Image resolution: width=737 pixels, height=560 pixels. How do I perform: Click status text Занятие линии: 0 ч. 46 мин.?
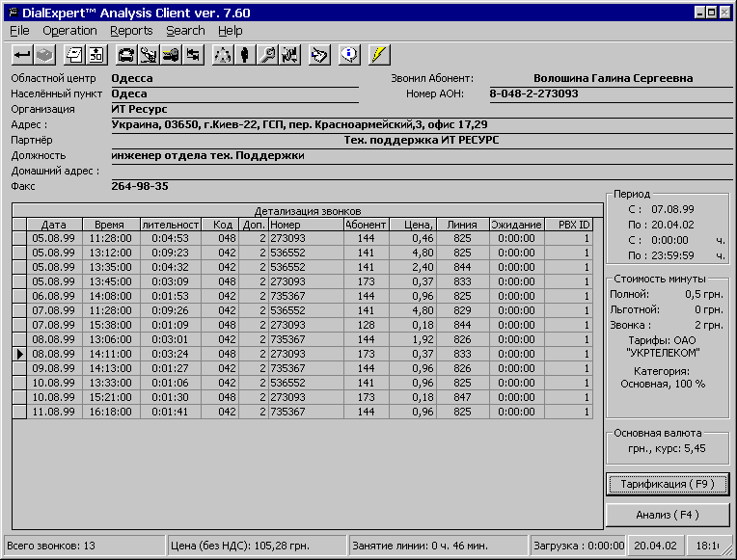pyautogui.click(x=421, y=546)
